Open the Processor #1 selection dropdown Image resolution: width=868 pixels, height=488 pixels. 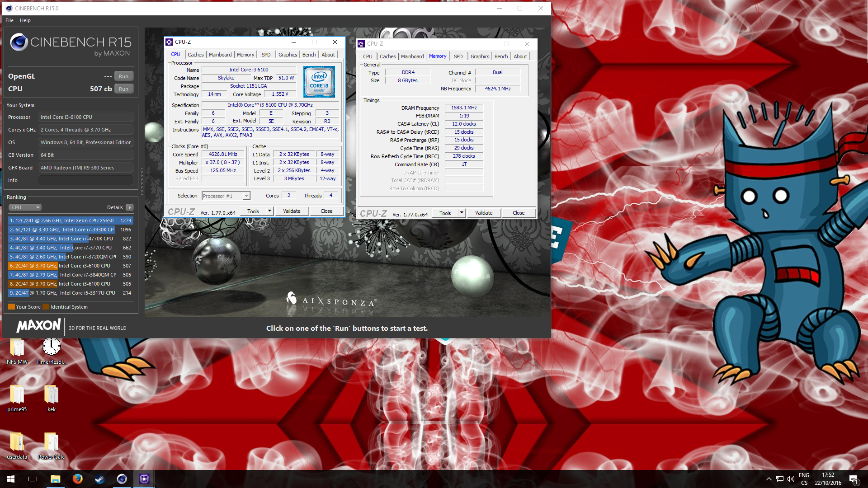click(x=226, y=196)
